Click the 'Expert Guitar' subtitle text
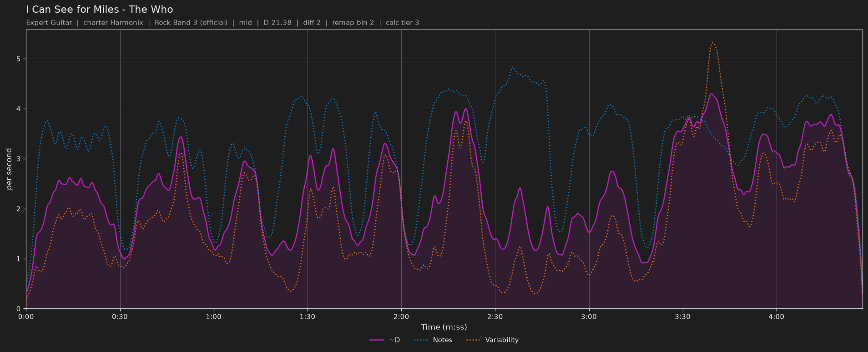The height and width of the screenshot is (352, 868). pos(49,23)
